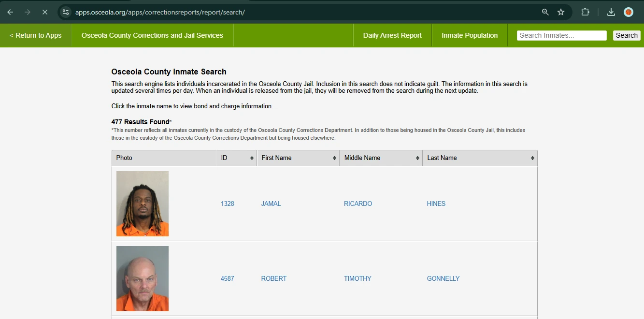Open the Extensions puzzle icon

point(585,12)
